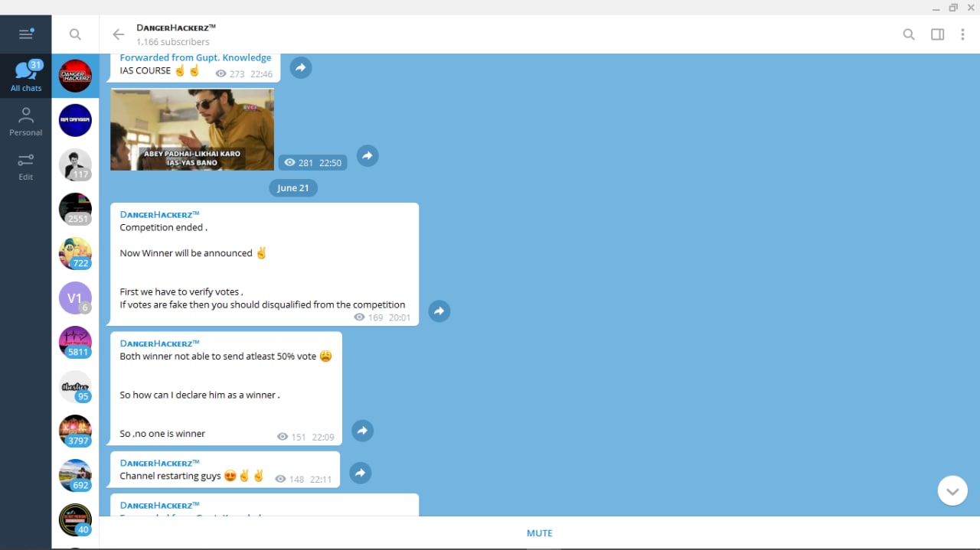This screenshot has height=550, width=980.
Task: Click the 281 views count on image
Action: (299, 162)
